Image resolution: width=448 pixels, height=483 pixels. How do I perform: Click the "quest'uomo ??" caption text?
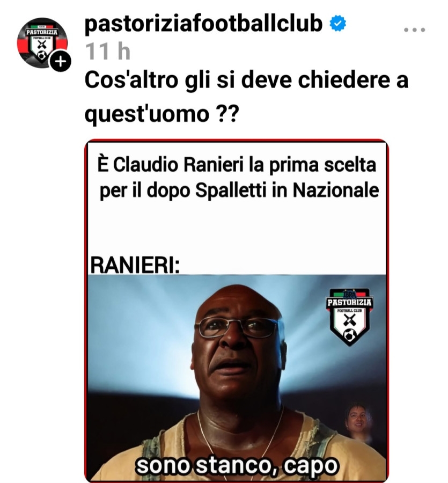click(x=161, y=114)
